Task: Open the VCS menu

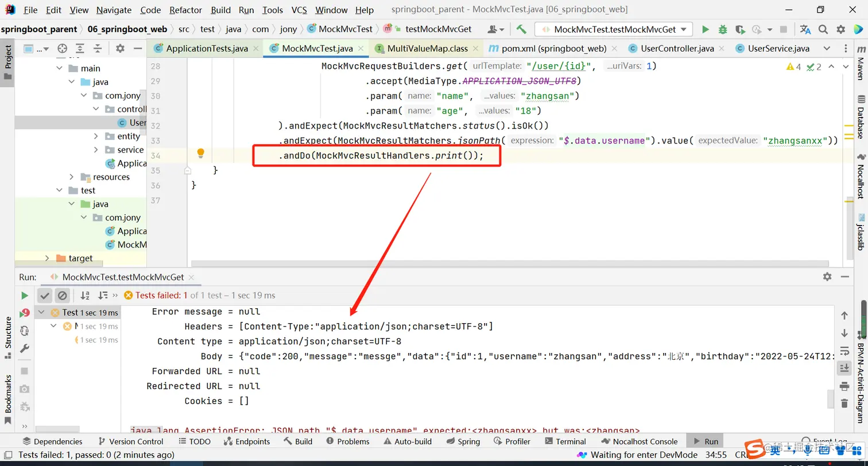Action: pos(299,10)
